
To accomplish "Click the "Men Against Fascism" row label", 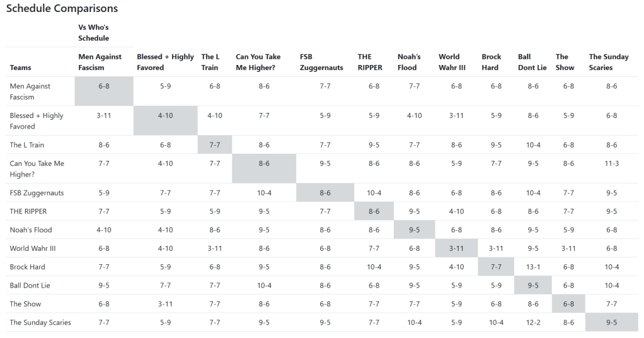I will [30, 91].
